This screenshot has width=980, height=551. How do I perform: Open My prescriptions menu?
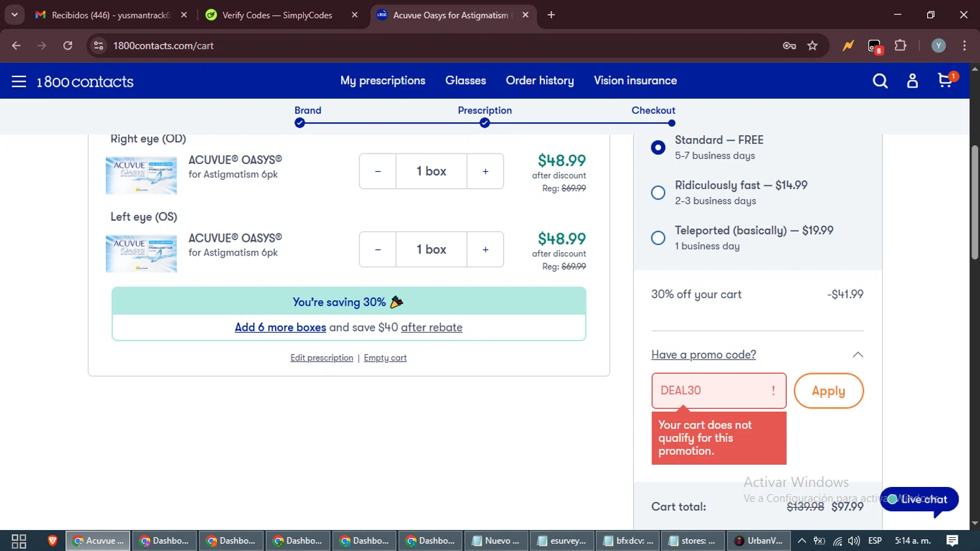point(383,80)
